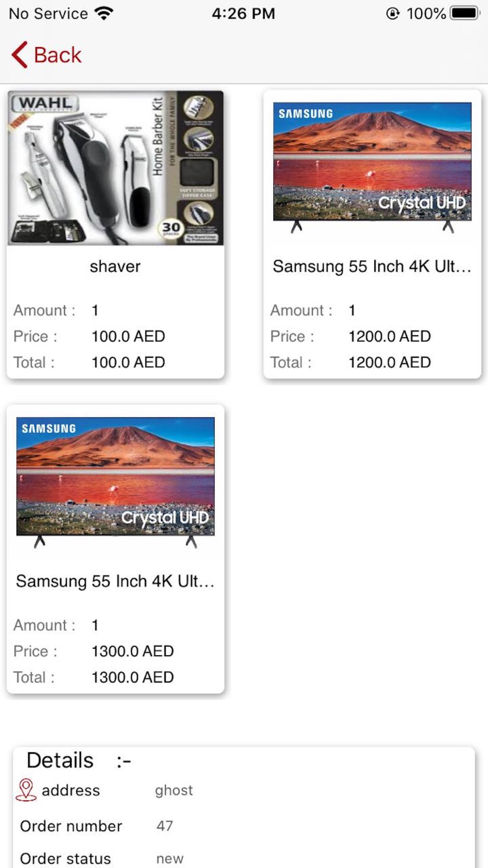
Task: Tap the Wi-Fi icon in the status bar
Action: point(103,13)
